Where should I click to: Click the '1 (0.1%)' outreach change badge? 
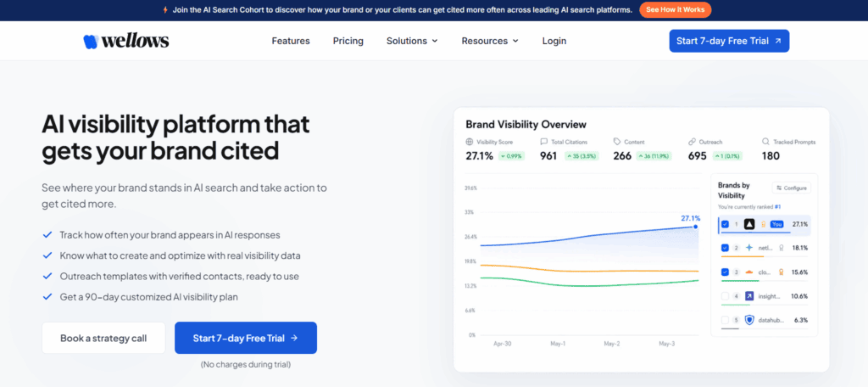(x=726, y=156)
